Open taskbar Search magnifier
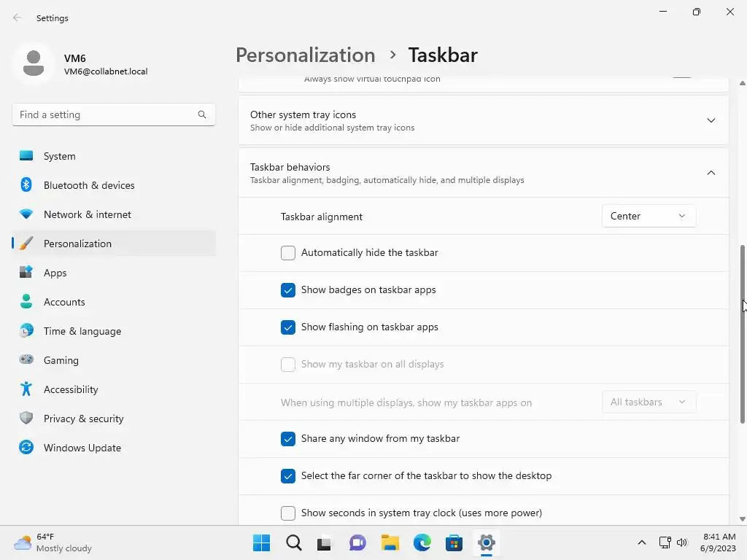 point(293,542)
